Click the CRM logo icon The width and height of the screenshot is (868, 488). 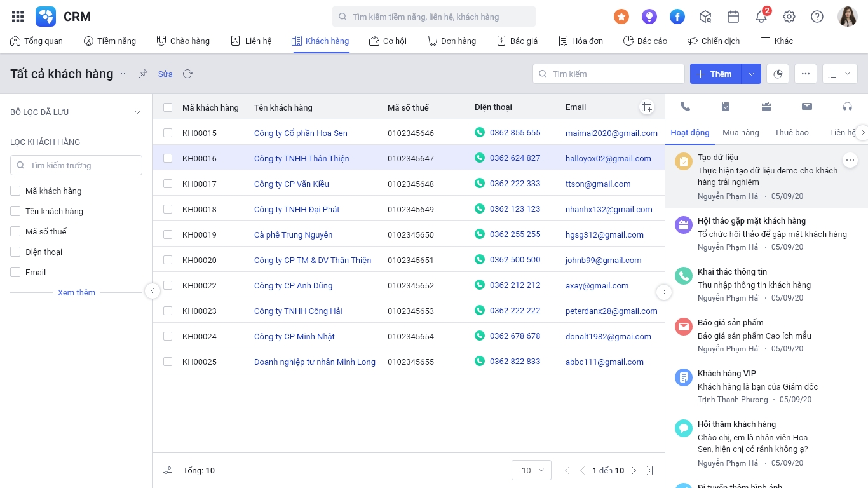pos(46,17)
